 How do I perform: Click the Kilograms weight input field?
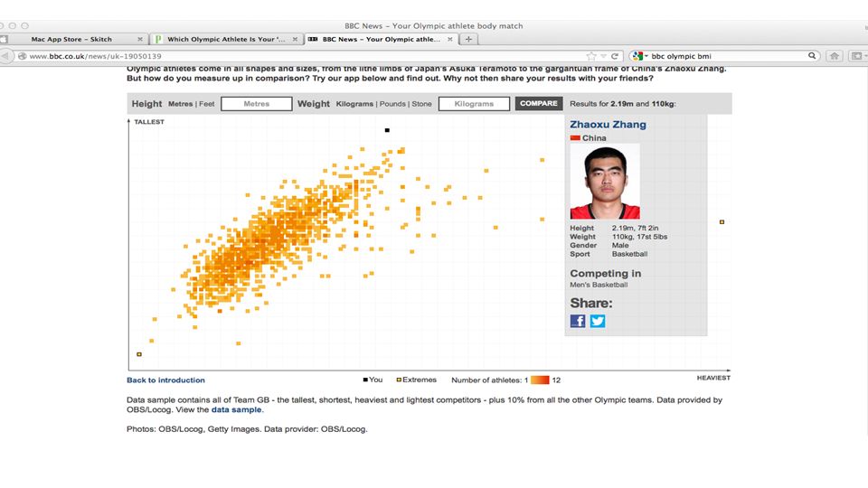tap(474, 103)
